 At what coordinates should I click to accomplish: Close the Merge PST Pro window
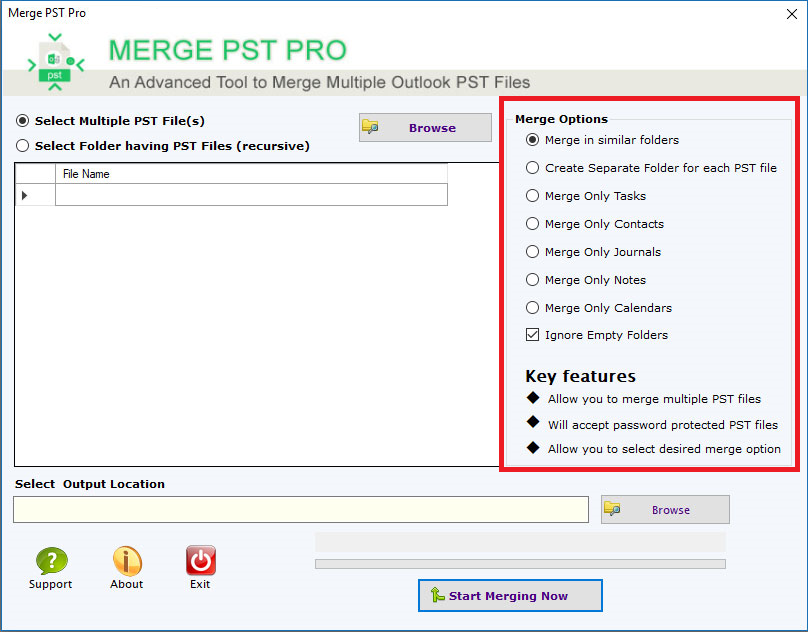(792, 14)
